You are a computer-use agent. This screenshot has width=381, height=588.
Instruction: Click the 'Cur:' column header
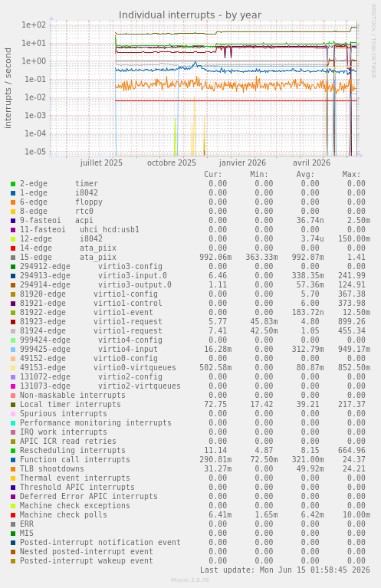[213, 174]
